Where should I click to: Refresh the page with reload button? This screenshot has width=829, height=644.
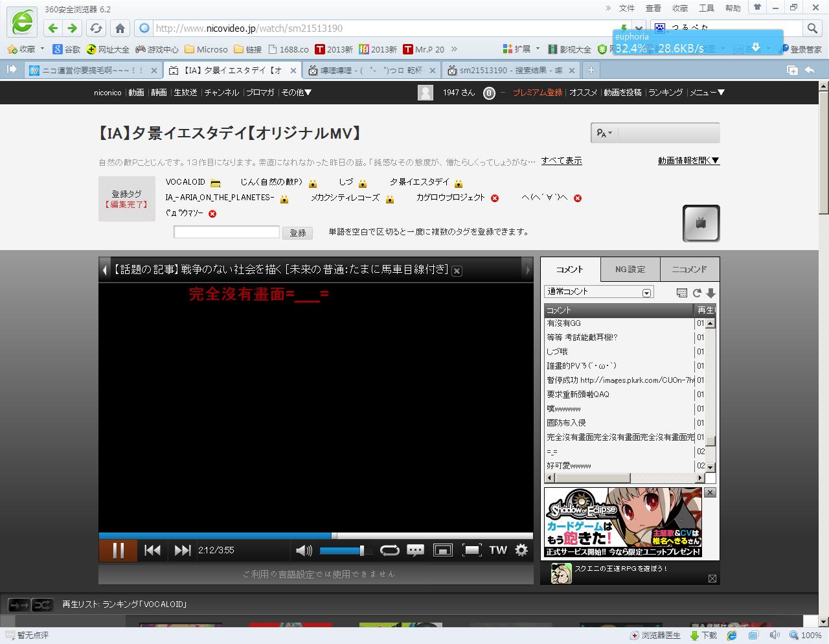(96, 29)
